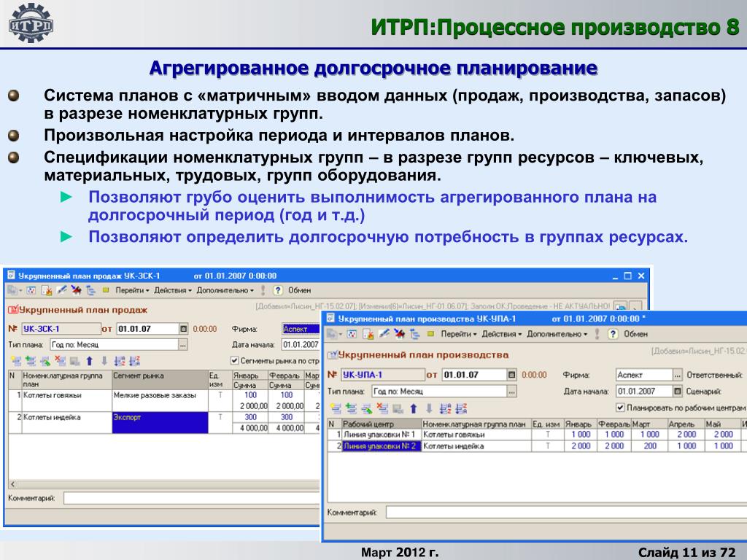The height and width of the screenshot is (560, 747).
Task: Move row up with blue arrow in production plan
Action: (414, 408)
